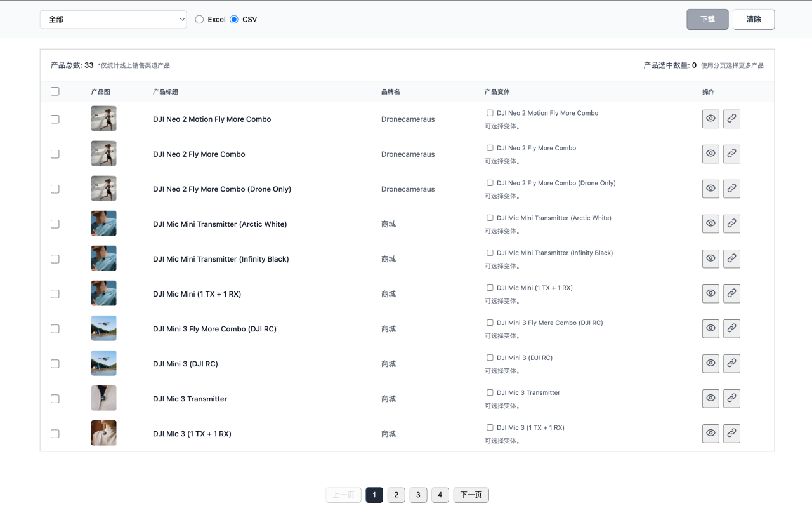Check the row checkbox for DJI Mic Mini (1 TX + 1 RX)
812x508 pixels.
[55, 294]
